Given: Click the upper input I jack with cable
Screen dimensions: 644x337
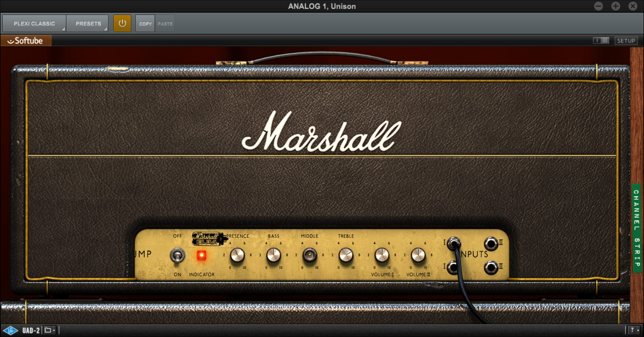Looking at the screenshot, I should pos(454,243).
